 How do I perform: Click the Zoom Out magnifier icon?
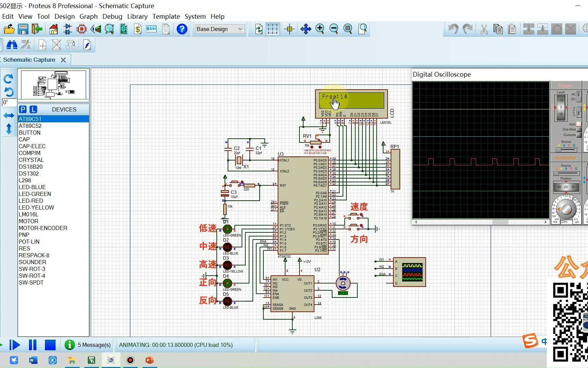pyautogui.click(x=334, y=29)
